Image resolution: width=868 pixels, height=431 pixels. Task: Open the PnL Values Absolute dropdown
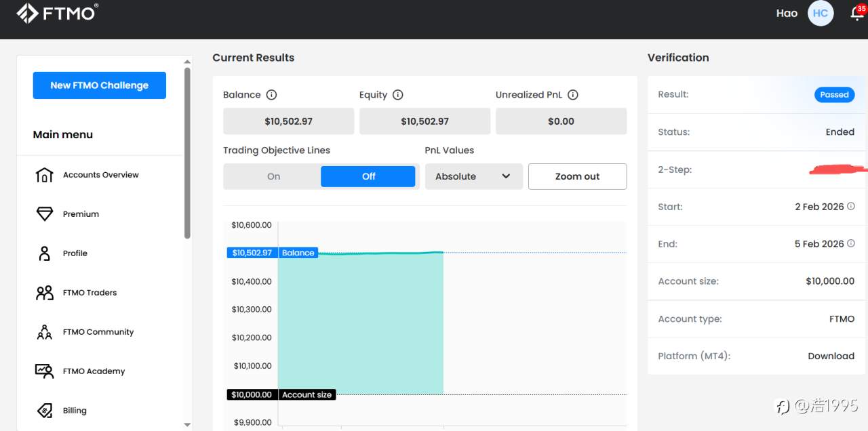click(x=474, y=176)
